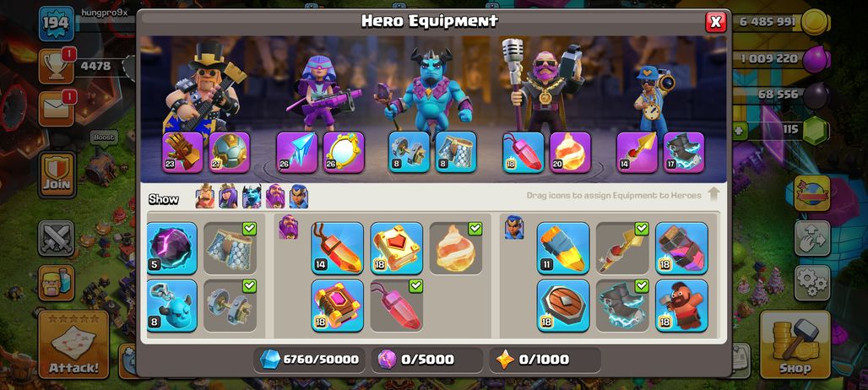Collapse panel using the gray up arrow
Viewport: 868px width, 390px height.
pos(713,194)
